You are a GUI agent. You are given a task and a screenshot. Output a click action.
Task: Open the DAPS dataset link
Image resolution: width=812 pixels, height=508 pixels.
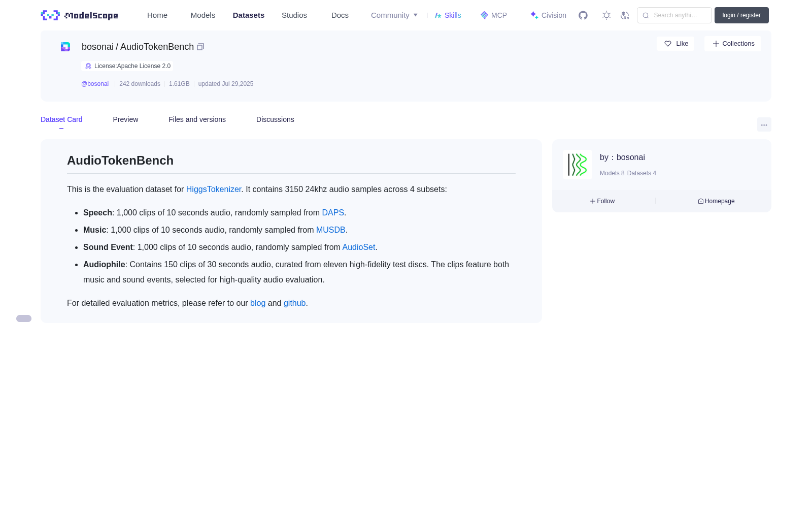click(x=333, y=212)
